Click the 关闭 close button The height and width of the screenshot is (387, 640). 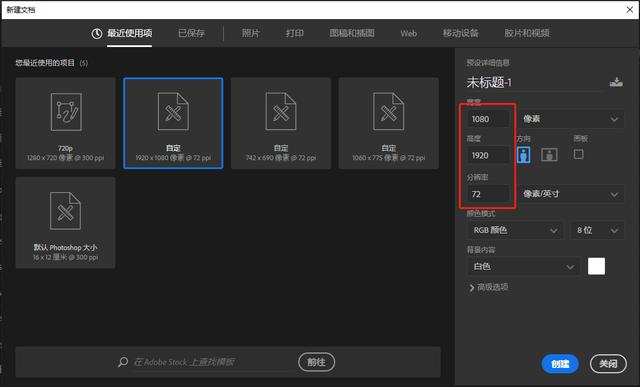point(608,364)
